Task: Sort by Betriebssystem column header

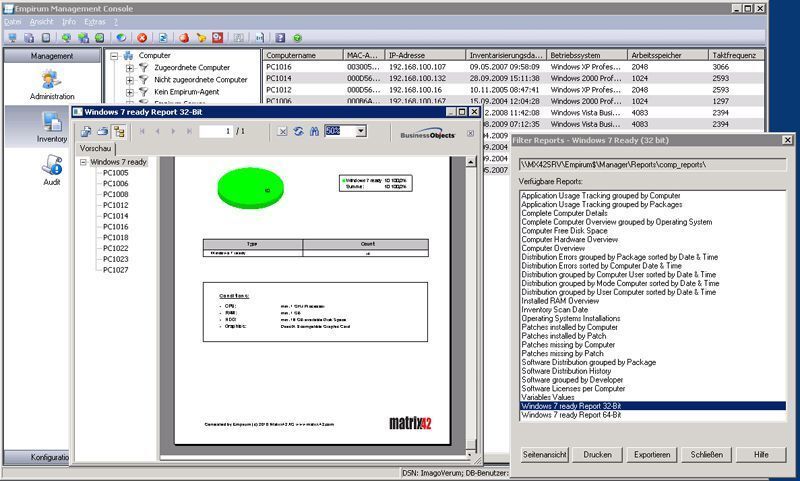Action: (587, 55)
